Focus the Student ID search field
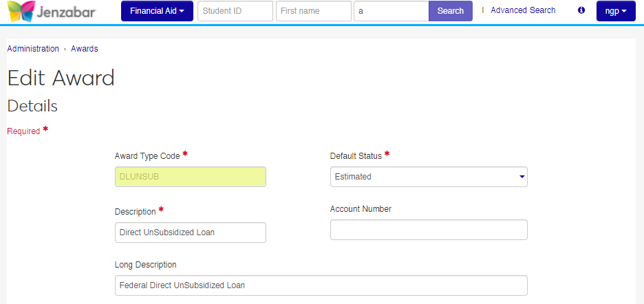This screenshot has height=304, width=644. pos(235,11)
